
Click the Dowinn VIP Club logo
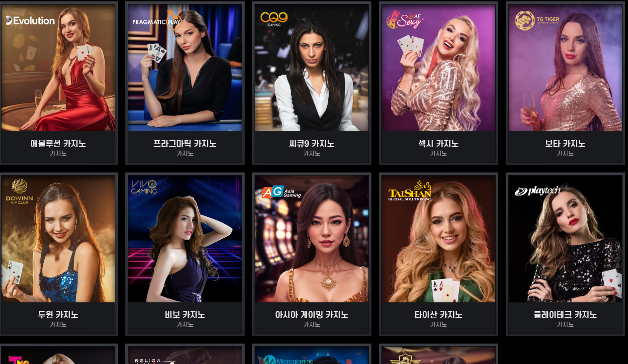(19, 191)
